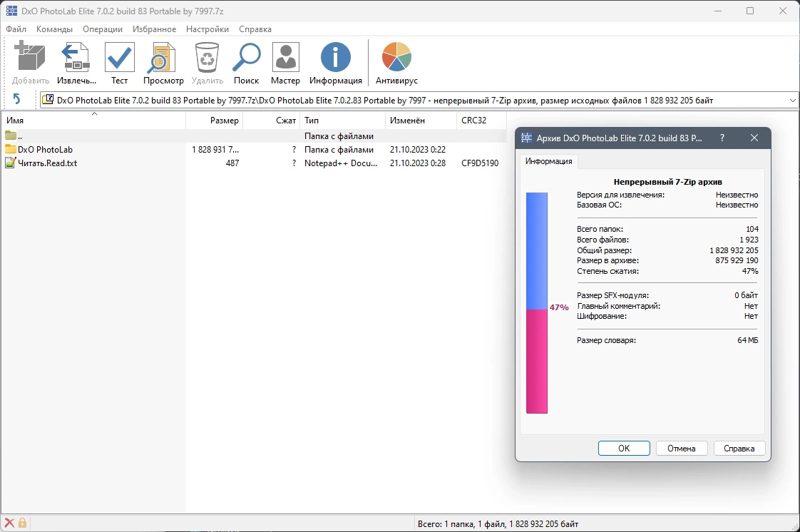Confirm dialog with OK button
Image resolution: width=800 pixels, height=532 pixels.
[624, 449]
